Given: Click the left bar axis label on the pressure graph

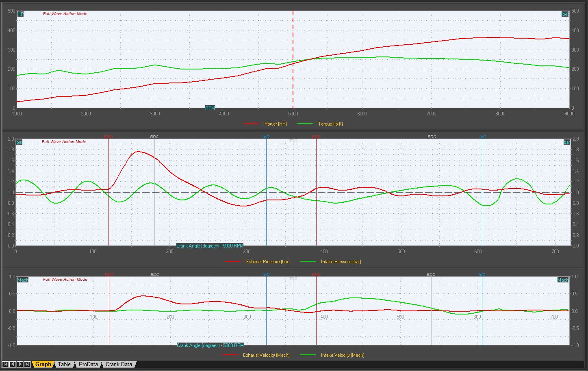Looking at the screenshot, I should [x=19, y=142].
